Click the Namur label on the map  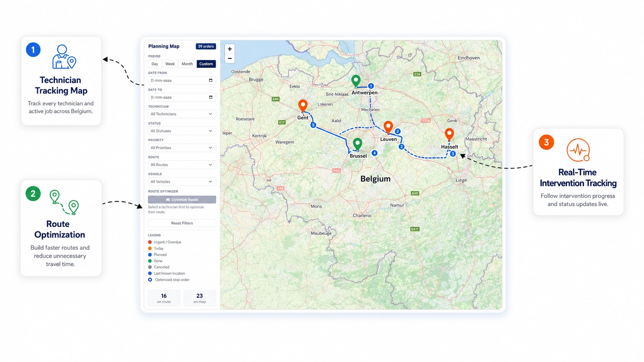[397, 205]
